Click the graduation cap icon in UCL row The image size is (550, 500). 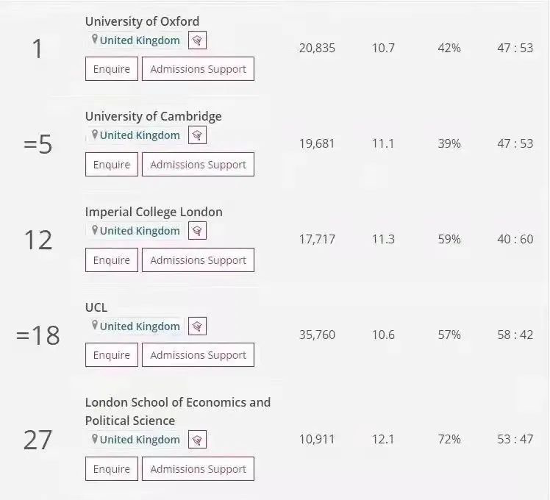point(197,326)
